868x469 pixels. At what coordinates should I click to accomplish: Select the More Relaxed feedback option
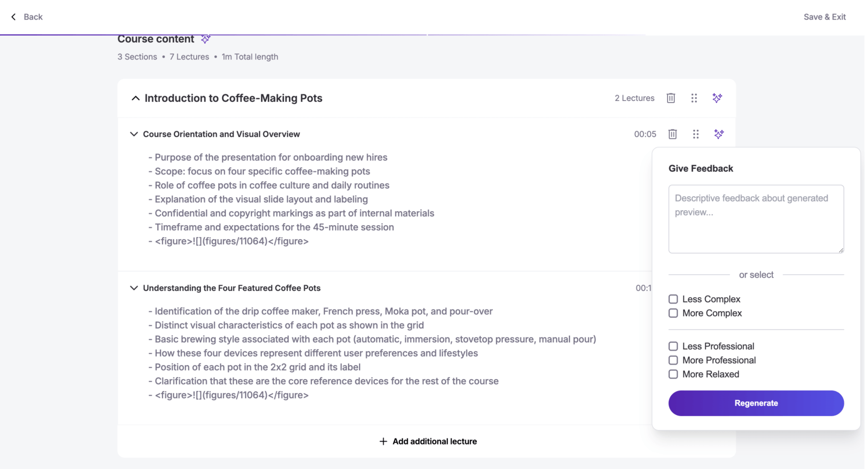673,374
